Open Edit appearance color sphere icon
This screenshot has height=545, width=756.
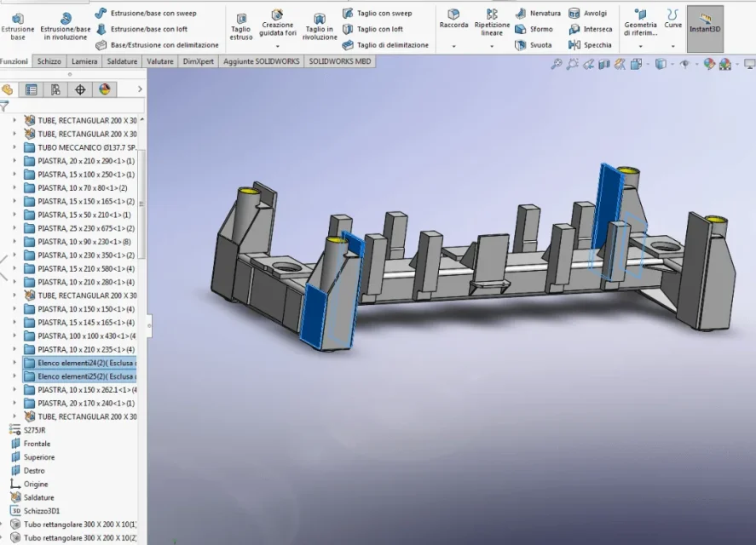[x=709, y=64]
